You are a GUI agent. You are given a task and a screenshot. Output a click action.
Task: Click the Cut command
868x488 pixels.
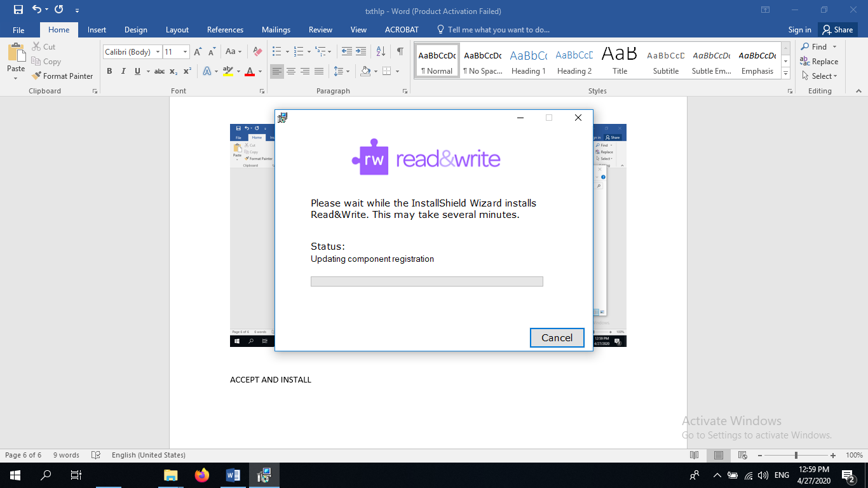click(43, 46)
